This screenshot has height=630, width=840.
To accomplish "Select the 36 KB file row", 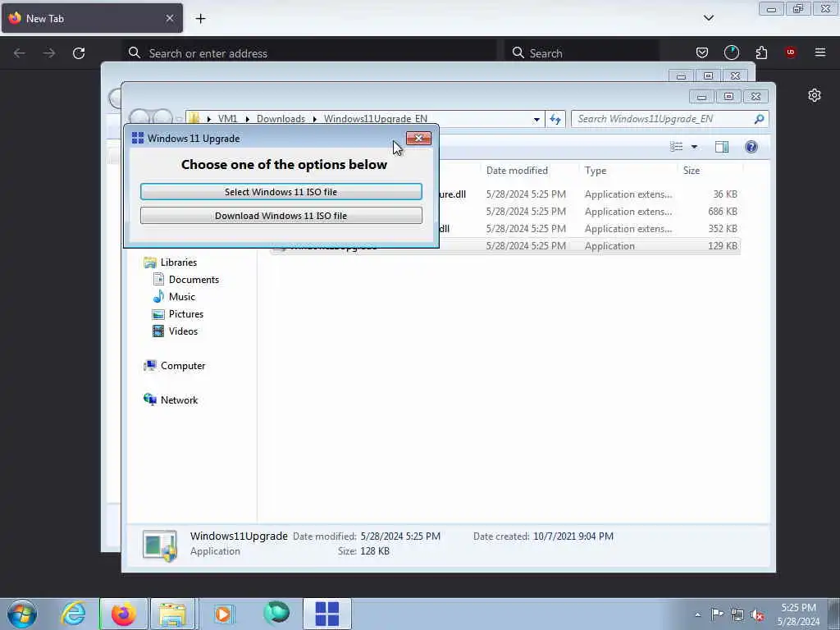I will coord(589,194).
